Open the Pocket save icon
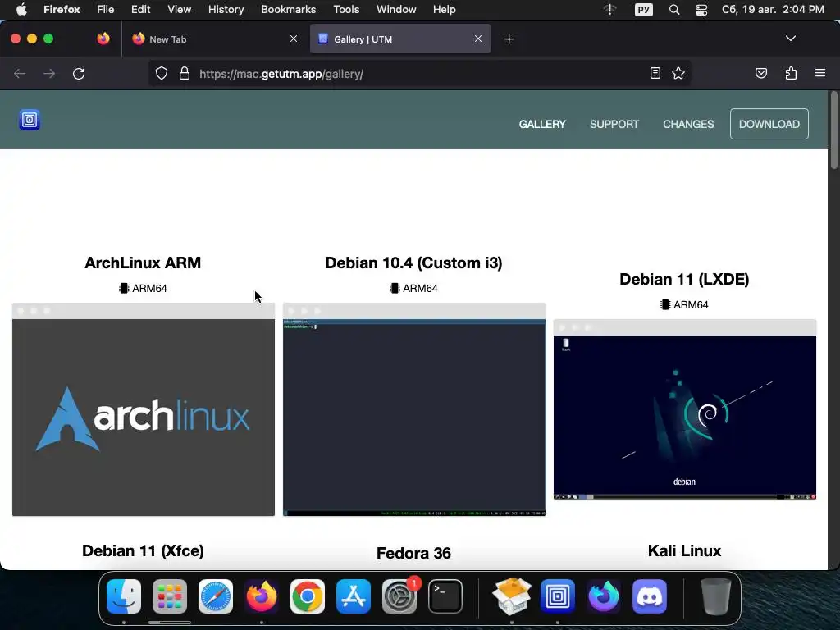Image resolution: width=840 pixels, height=630 pixels. click(761, 73)
